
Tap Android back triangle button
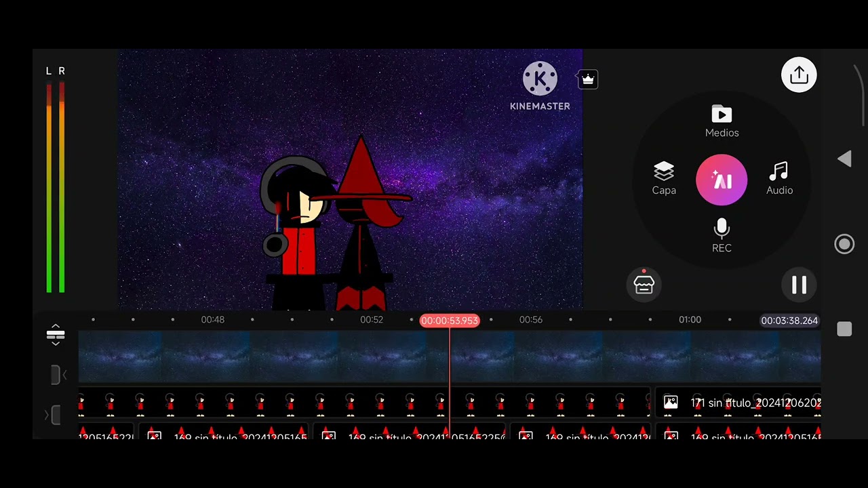(844, 159)
